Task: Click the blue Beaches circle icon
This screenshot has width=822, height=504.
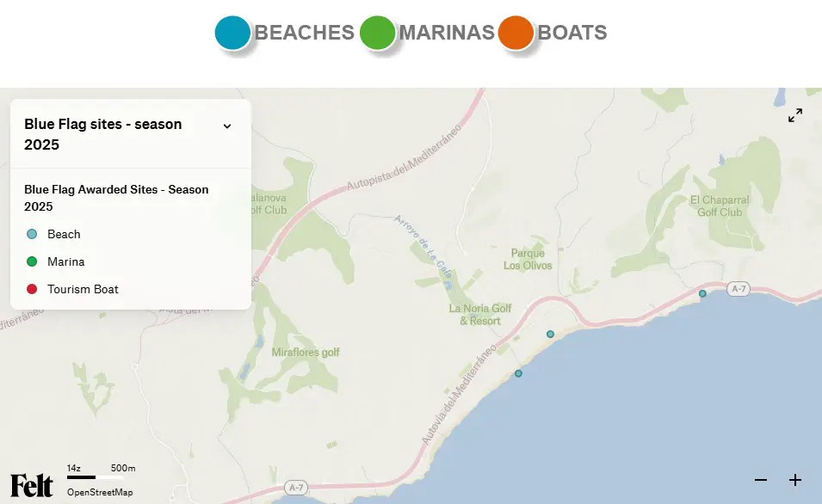Action: (x=232, y=33)
